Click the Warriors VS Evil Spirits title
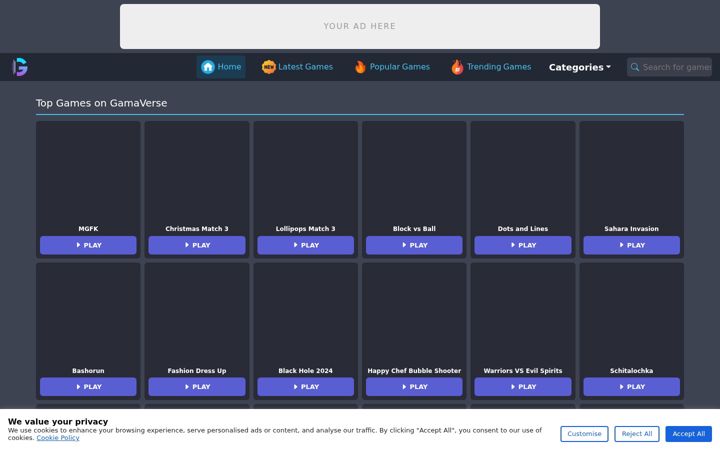The image size is (720, 450). 523,371
